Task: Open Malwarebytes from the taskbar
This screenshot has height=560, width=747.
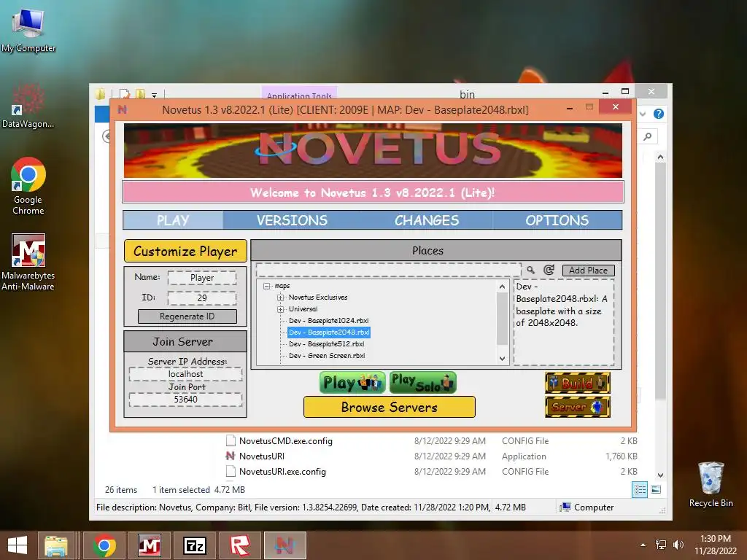Action: pyautogui.click(x=149, y=545)
